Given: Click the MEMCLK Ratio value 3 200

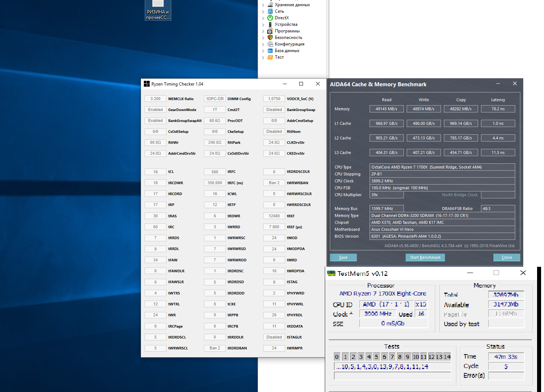Looking at the screenshot, I should click(x=155, y=99).
